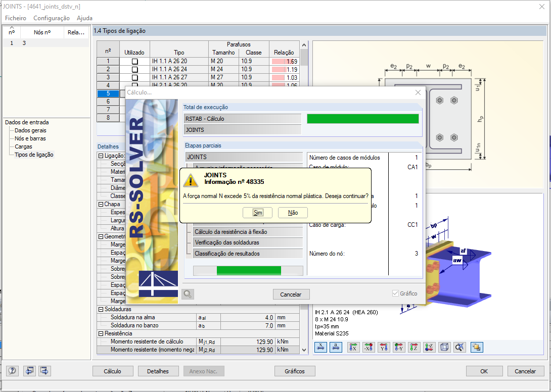Open the Ficheiro menu
The image size is (551, 392).
[x=16, y=18]
